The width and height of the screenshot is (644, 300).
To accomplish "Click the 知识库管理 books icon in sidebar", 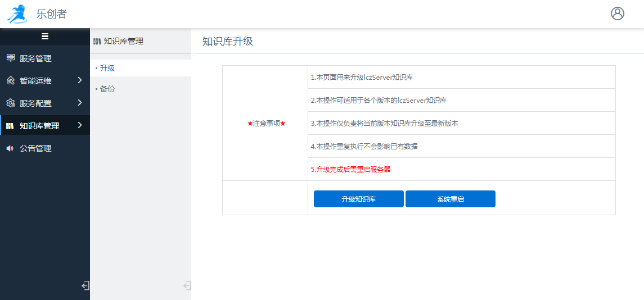I will [10, 126].
